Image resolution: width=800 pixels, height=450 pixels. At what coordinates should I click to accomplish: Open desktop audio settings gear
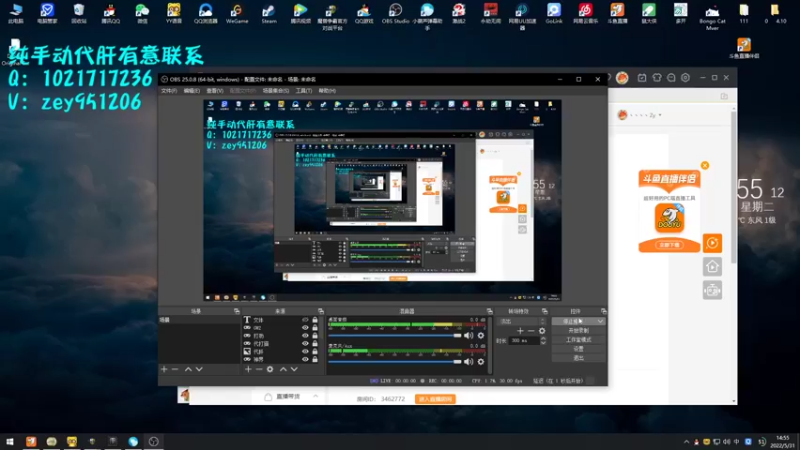(481, 335)
